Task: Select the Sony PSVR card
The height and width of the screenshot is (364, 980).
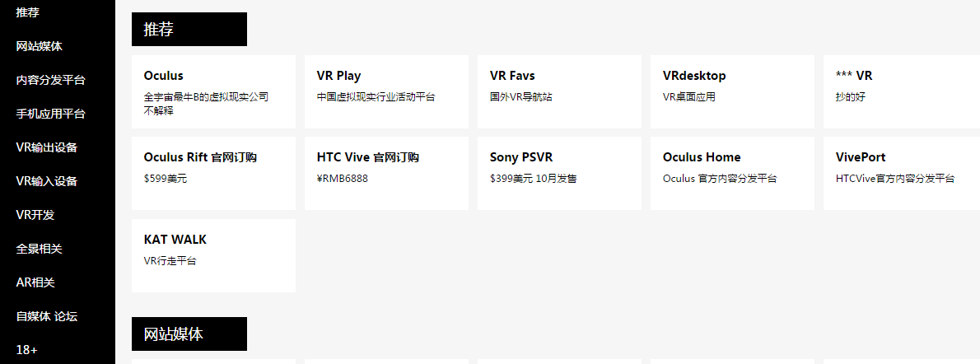Action: coord(559,173)
